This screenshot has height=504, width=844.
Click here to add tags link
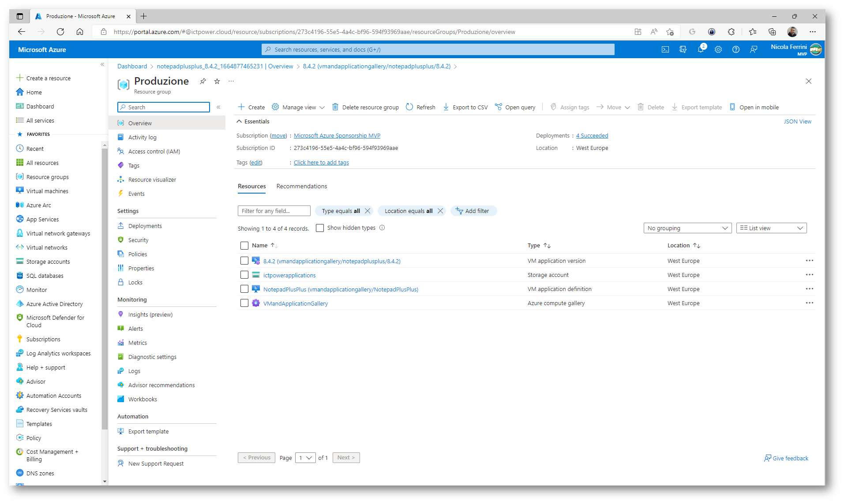(321, 162)
